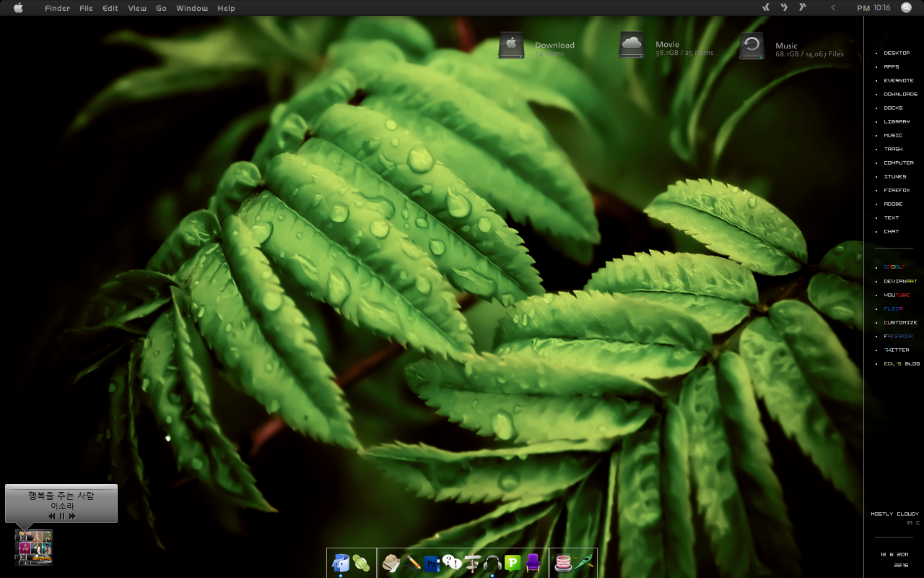The width and height of the screenshot is (924, 578).
Task: Open FACEBOOK link in sidebar
Action: point(899,336)
